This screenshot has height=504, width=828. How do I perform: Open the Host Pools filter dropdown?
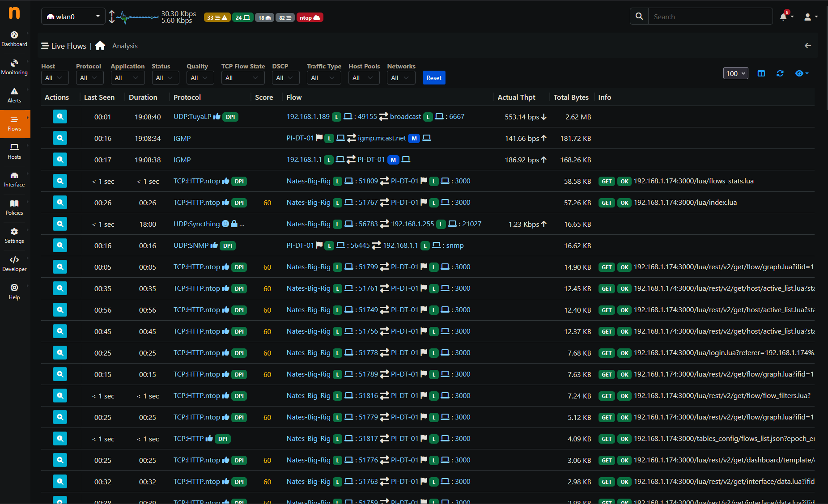364,78
